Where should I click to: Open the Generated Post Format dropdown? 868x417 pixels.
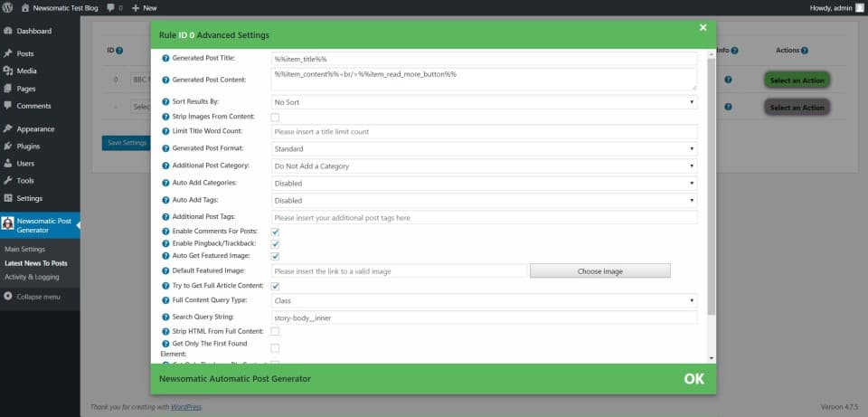pyautogui.click(x=484, y=149)
